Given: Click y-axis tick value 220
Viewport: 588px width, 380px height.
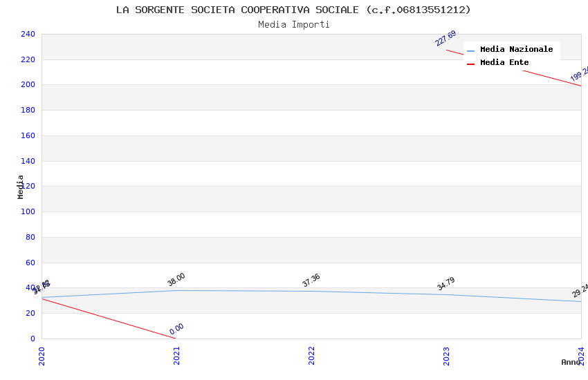Looking at the screenshot, I should [28, 59].
